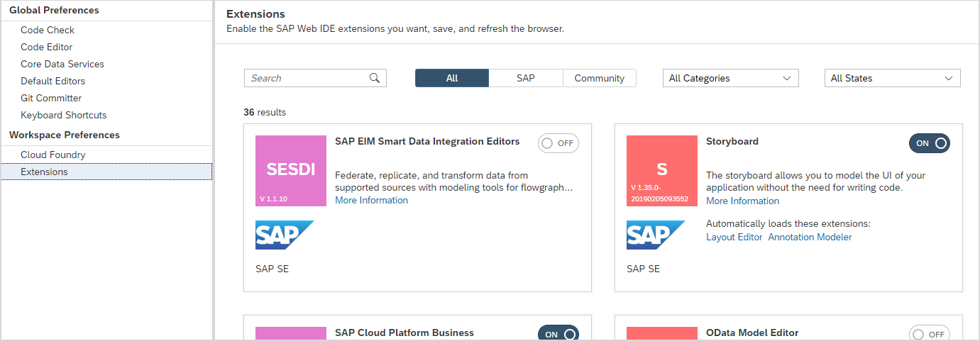Viewport: 980px width, 341px height.
Task: Click the OData Model Editor title
Action: click(x=752, y=332)
